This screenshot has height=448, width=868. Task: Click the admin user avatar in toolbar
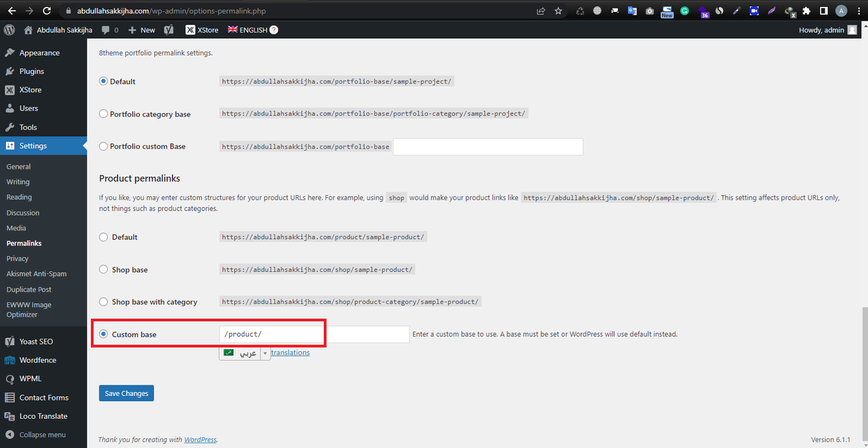click(x=852, y=30)
